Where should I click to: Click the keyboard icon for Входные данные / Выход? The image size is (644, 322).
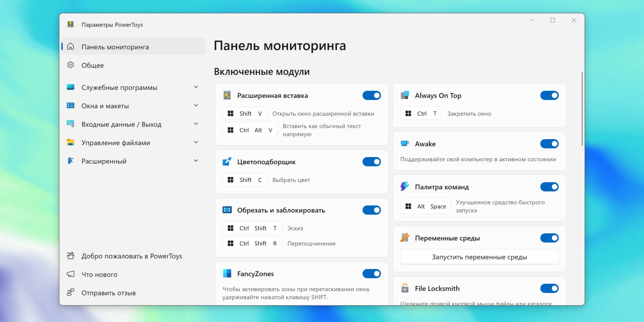(70, 124)
